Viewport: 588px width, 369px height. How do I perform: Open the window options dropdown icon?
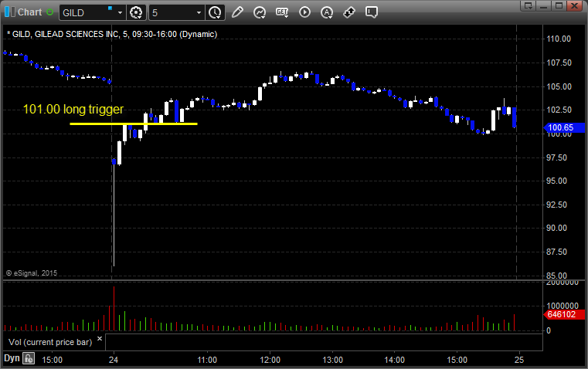click(x=528, y=5)
